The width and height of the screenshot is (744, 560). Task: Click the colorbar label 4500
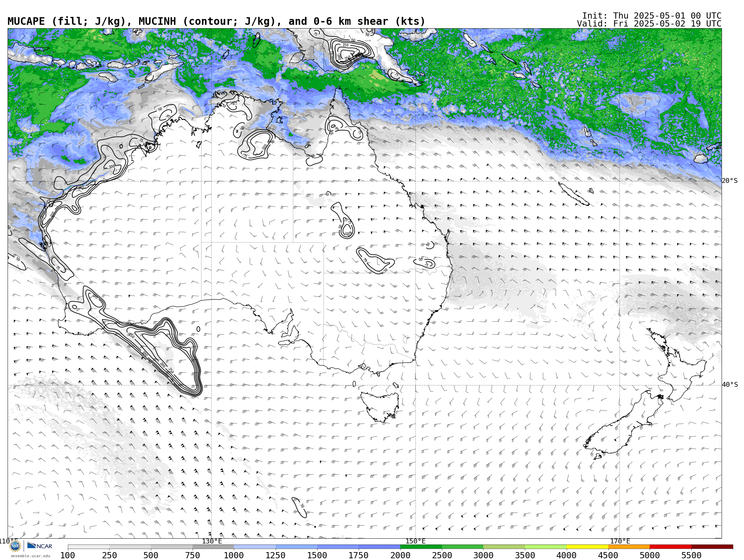[x=608, y=555]
